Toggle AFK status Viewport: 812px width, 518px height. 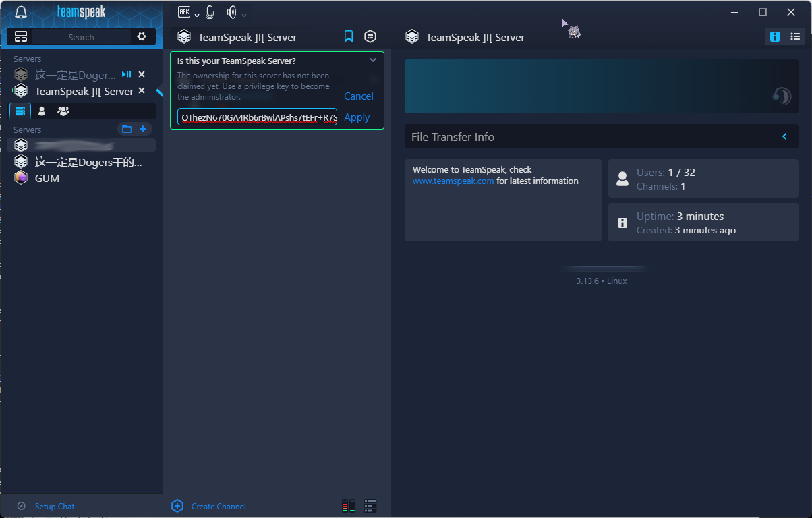(x=184, y=12)
